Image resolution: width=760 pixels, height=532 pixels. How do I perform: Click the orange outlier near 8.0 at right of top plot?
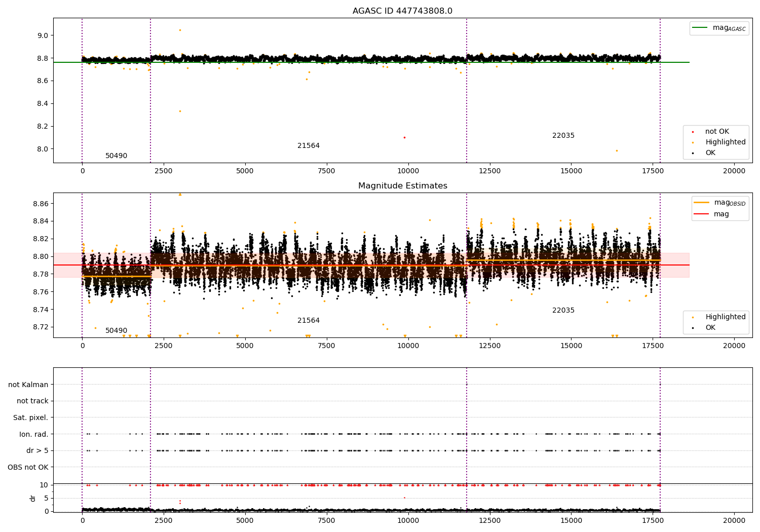(x=617, y=150)
